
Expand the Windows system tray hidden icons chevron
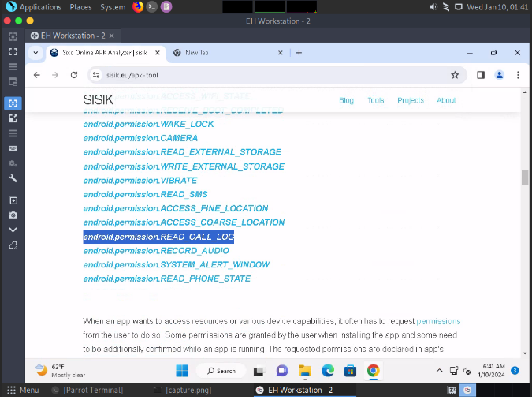pyautogui.click(x=440, y=371)
